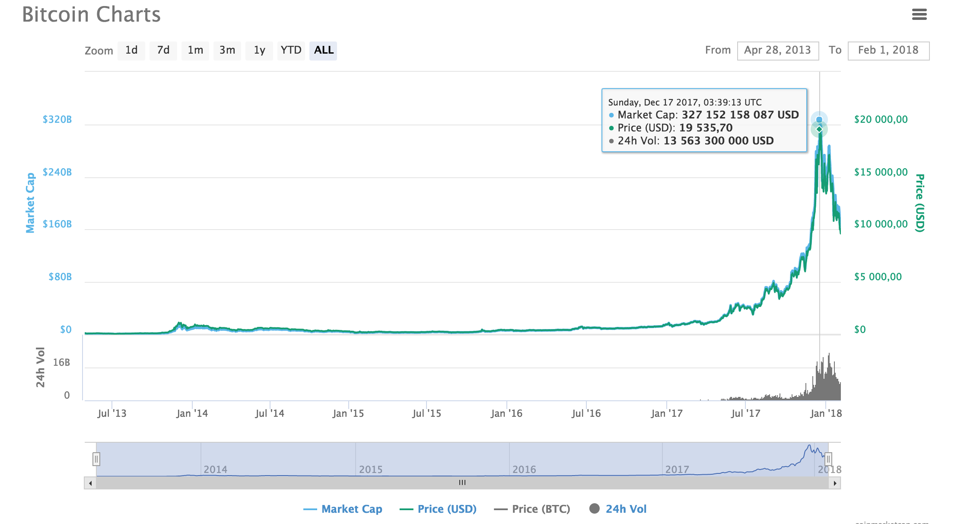Click the Jan '18 axis label
The width and height of the screenshot is (980, 524).
click(826, 414)
